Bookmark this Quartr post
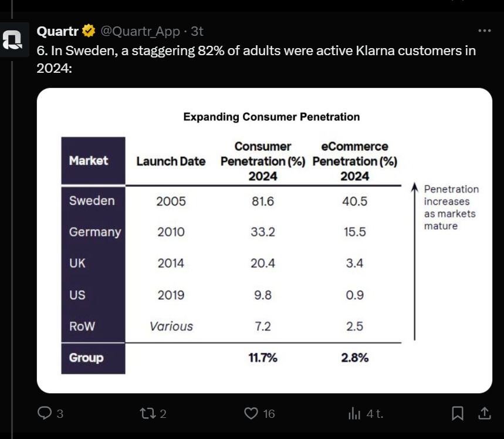 point(458,414)
